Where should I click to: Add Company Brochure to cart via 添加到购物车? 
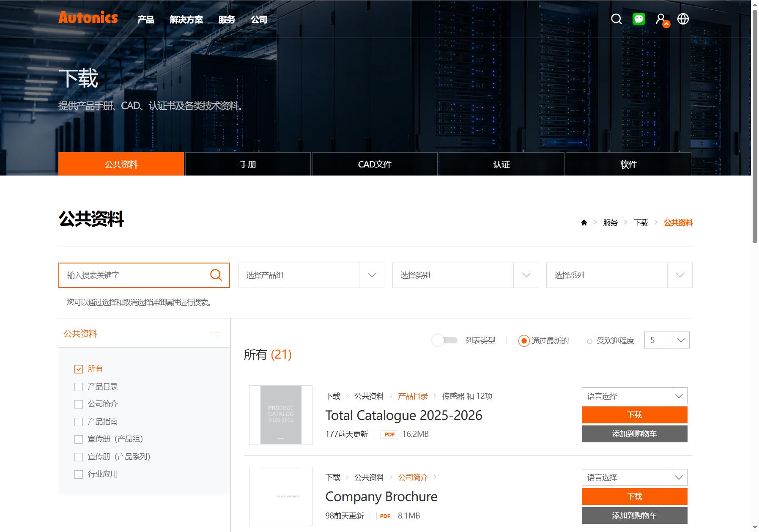tap(635, 516)
